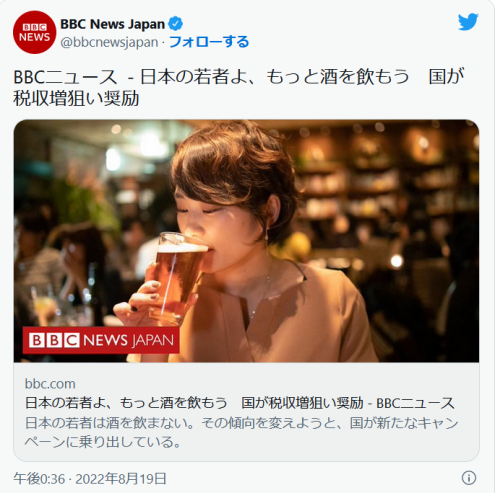Click the blue verified checkmark badge
This screenshot has height=493, width=500.
[x=175, y=24]
